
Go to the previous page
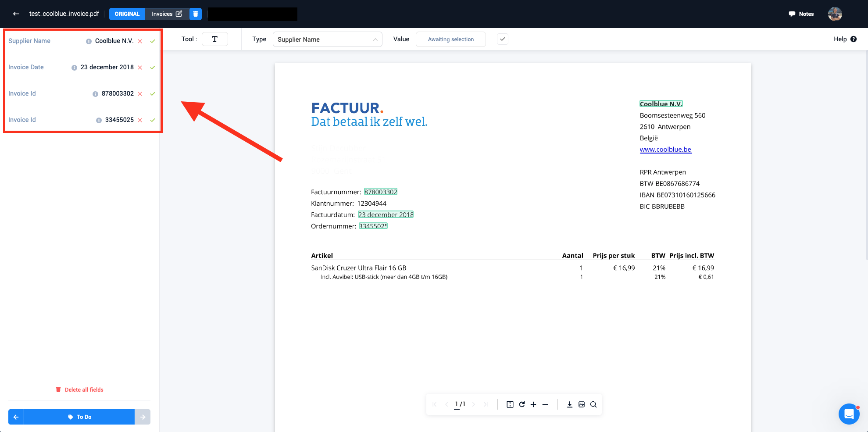447,404
